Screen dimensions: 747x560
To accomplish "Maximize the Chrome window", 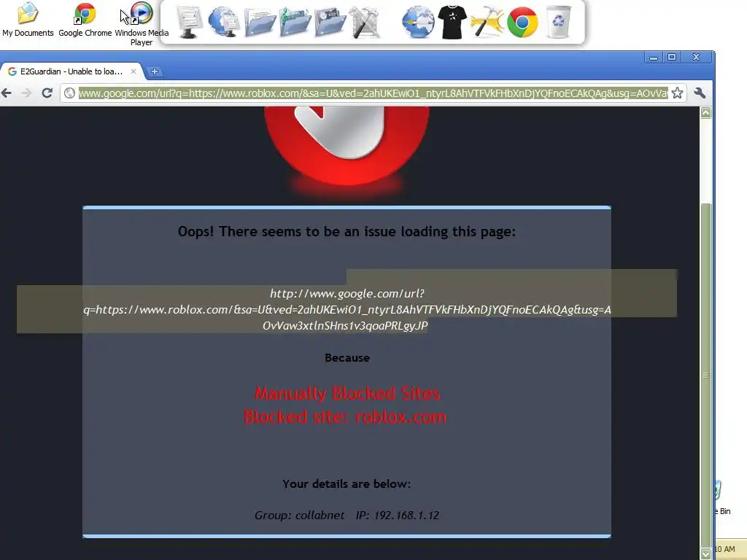I will 672,57.
